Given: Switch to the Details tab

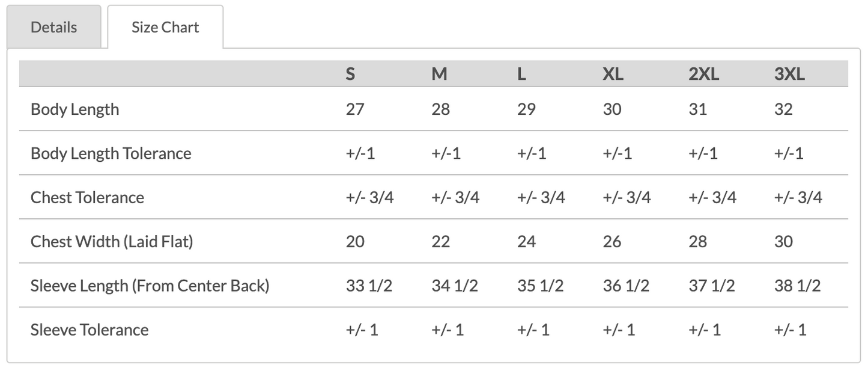Looking at the screenshot, I should point(53,27).
